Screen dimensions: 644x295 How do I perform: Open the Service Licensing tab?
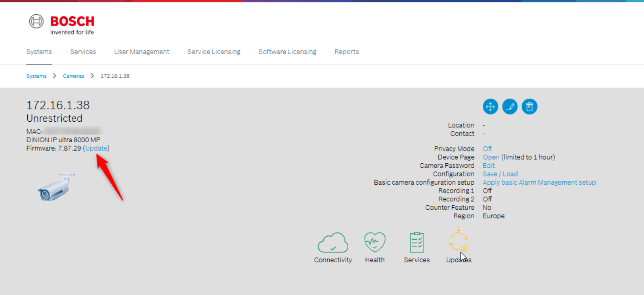214,52
